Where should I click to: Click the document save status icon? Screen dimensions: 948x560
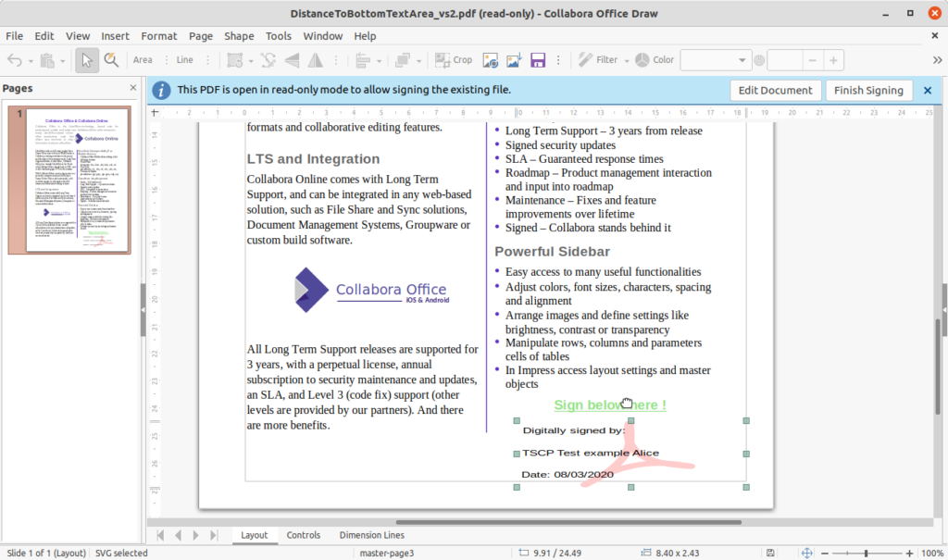tap(769, 553)
